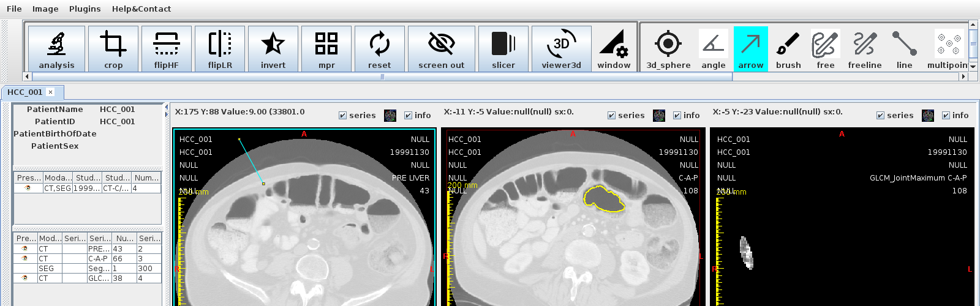980x306 pixels.
Task: Click color map icon in third viewer
Action: coord(928,116)
